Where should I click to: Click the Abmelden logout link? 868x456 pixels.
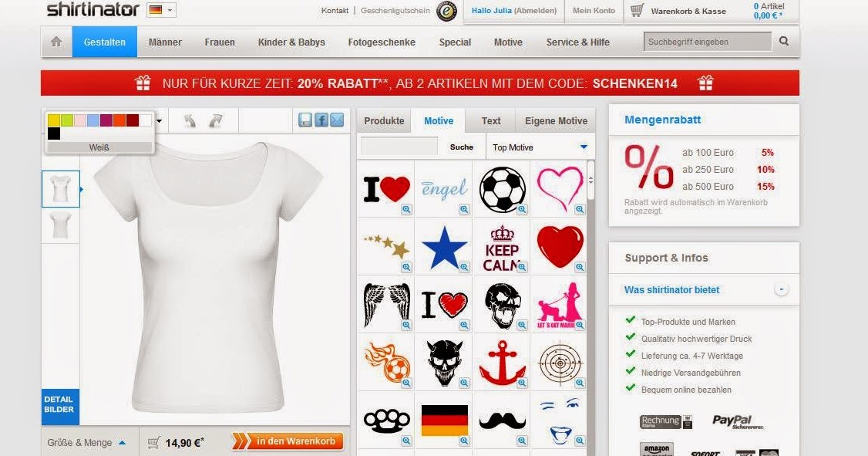click(x=535, y=11)
